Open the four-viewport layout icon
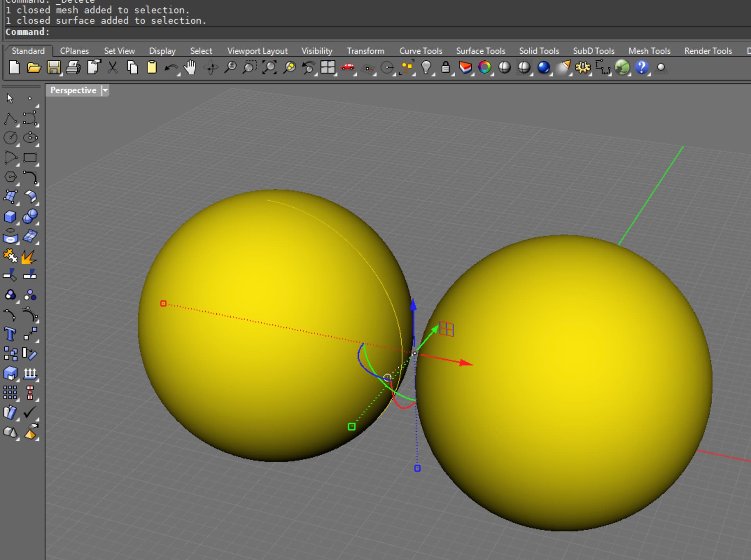The image size is (751, 560). [328, 68]
